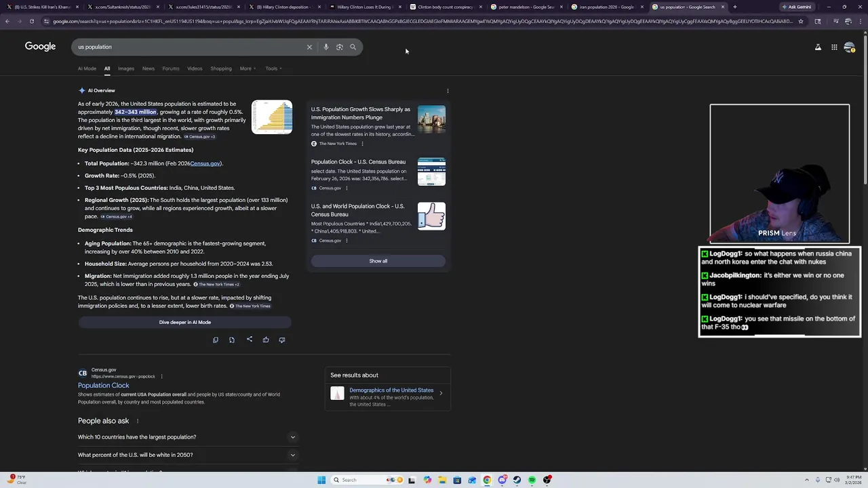
Task: Click the population pyramid chart thumbnail
Action: [x=272, y=117]
